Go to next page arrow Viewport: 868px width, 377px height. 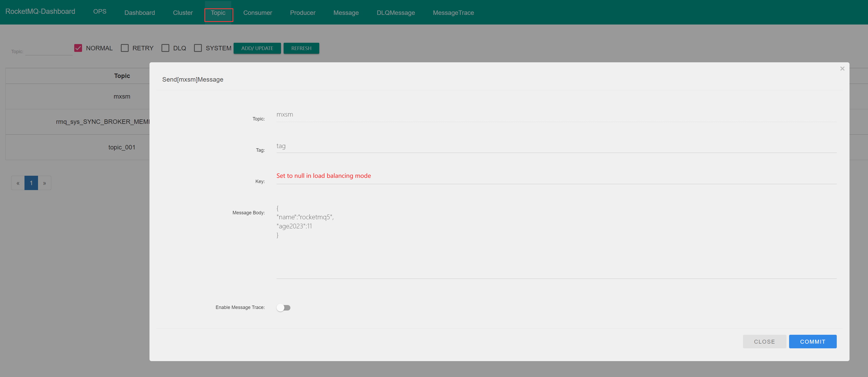click(45, 183)
